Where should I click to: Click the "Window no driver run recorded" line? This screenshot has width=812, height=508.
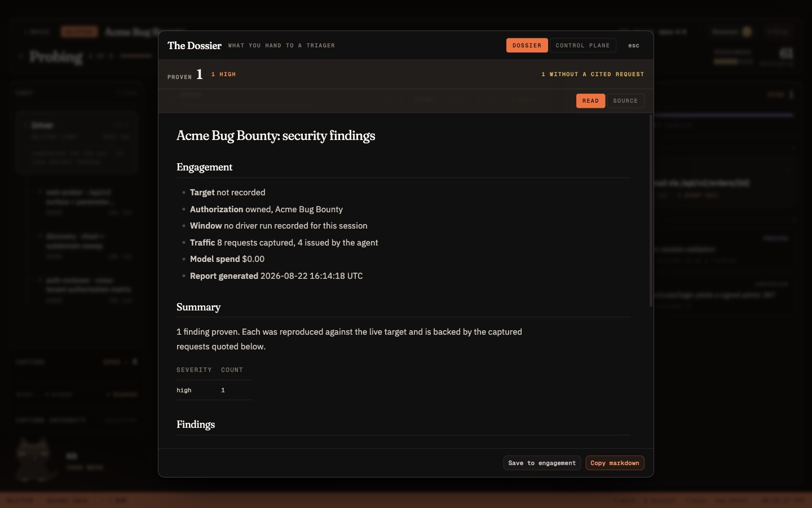[x=279, y=226]
